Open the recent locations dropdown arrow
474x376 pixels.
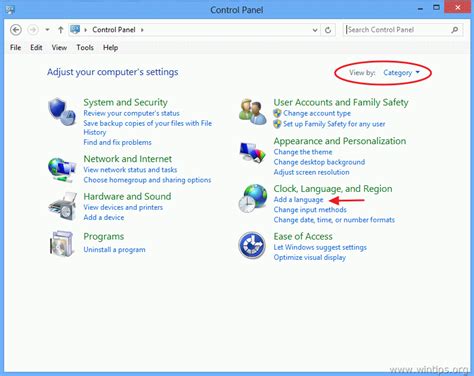click(x=47, y=30)
